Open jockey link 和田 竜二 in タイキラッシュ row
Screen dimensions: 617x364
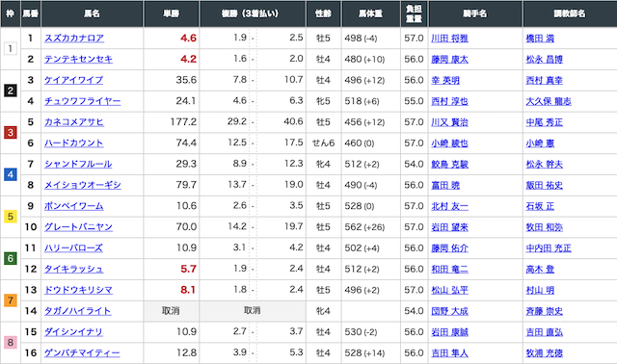pos(449,270)
